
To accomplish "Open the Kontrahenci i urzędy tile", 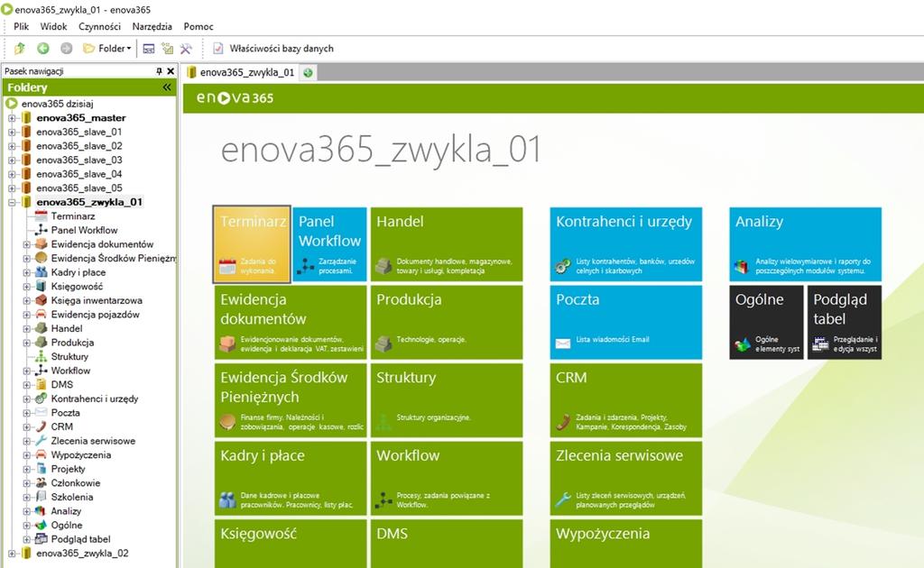I will click(x=626, y=244).
